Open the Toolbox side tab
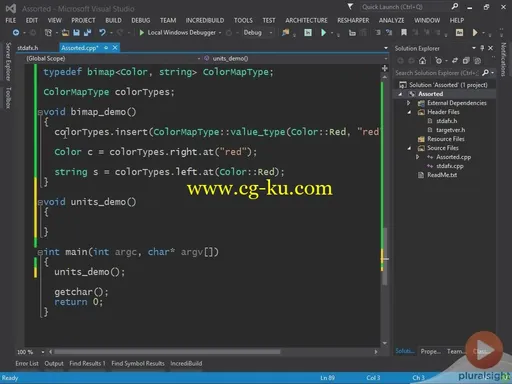This screenshot has width=512, height=384. pyautogui.click(x=9, y=98)
